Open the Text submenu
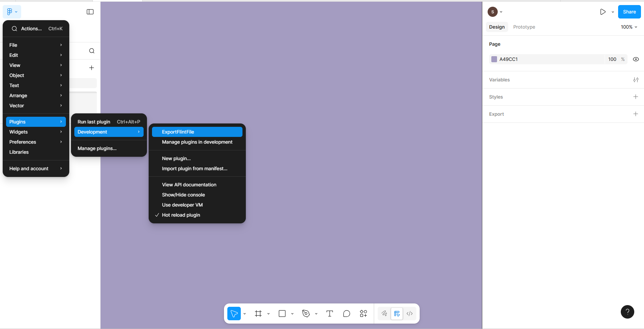The width and height of the screenshot is (644, 329). pos(36,85)
